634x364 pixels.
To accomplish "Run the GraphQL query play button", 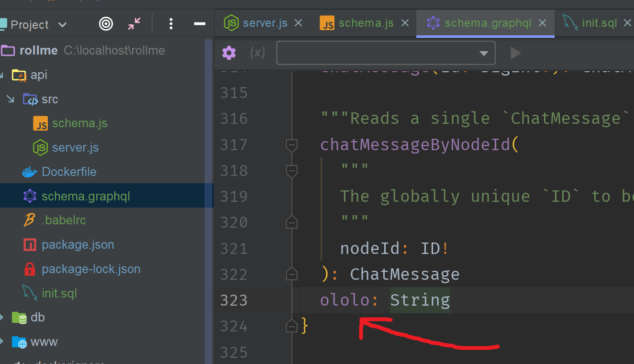I will 515,53.
